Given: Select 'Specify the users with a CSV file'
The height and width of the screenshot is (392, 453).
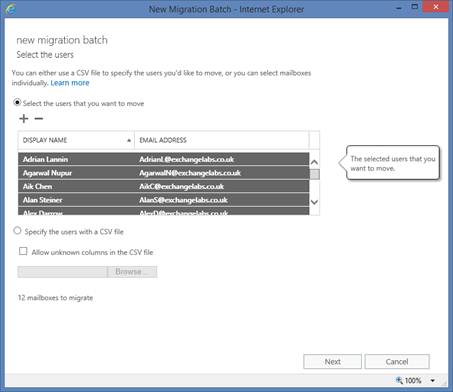Looking at the screenshot, I should (17, 231).
